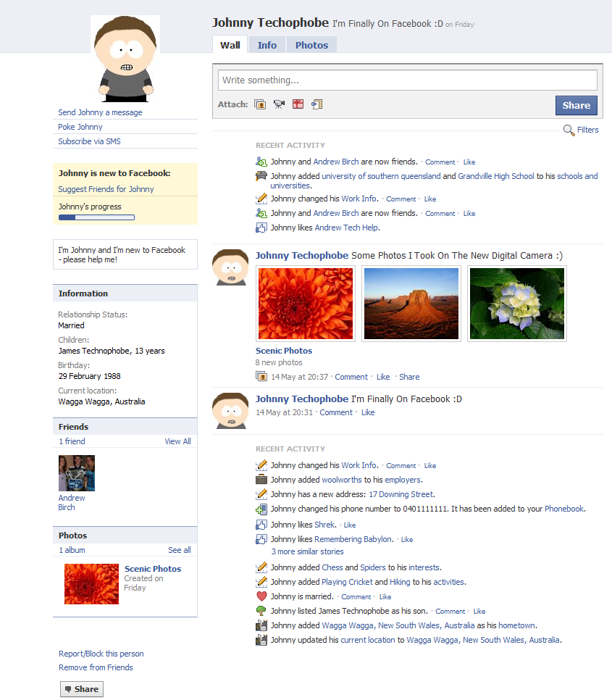Click Johnny's progress bar

[97, 217]
